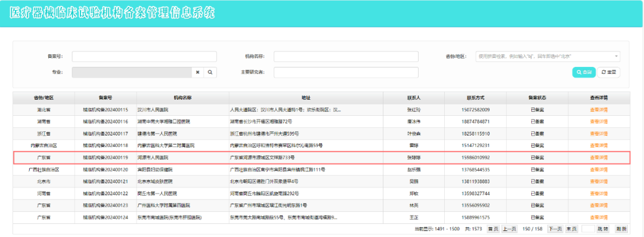Click the 已备案 status in the 河南省 row
Image resolution: width=644 pixels, height=237 pixels.
pyautogui.click(x=537, y=193)
